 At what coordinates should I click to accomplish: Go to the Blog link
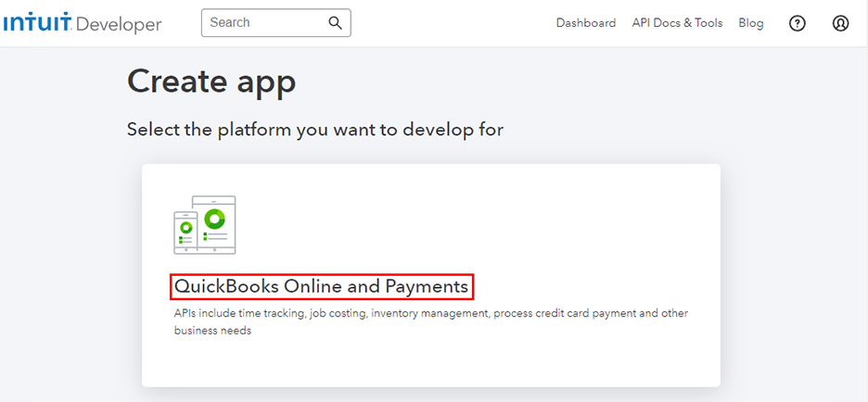750,23
